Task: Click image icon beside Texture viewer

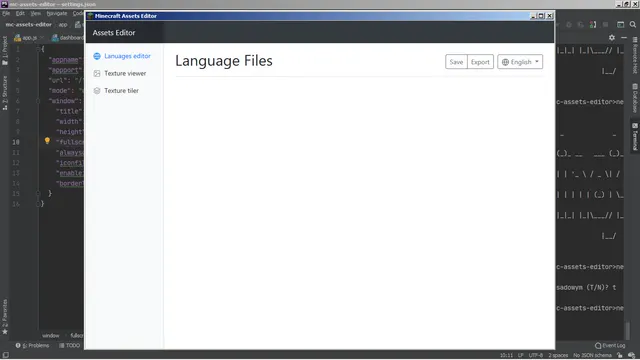Action: (97, 73)
